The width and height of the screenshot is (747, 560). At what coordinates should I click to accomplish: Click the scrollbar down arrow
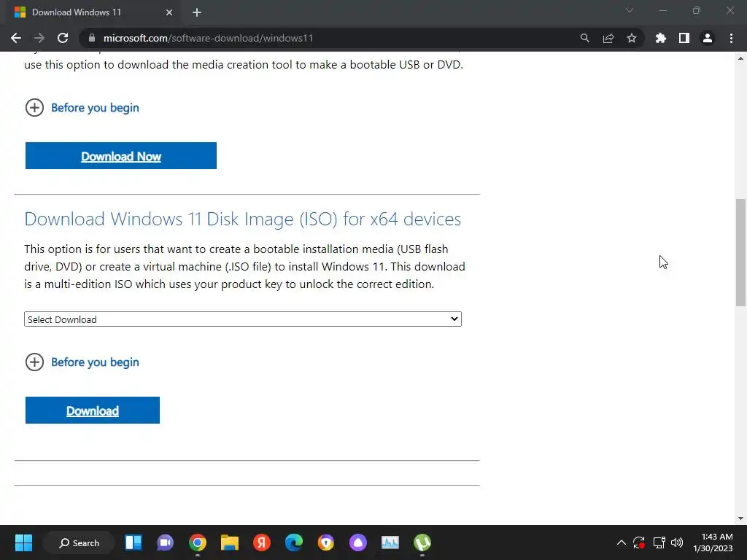tap(740, 518)
